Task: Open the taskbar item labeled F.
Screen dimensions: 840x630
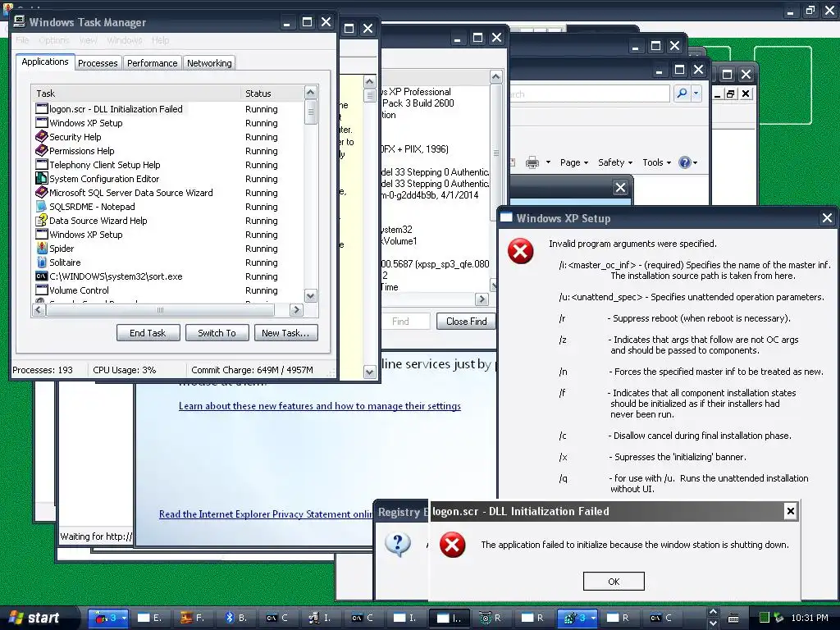Action: point(193,618)
